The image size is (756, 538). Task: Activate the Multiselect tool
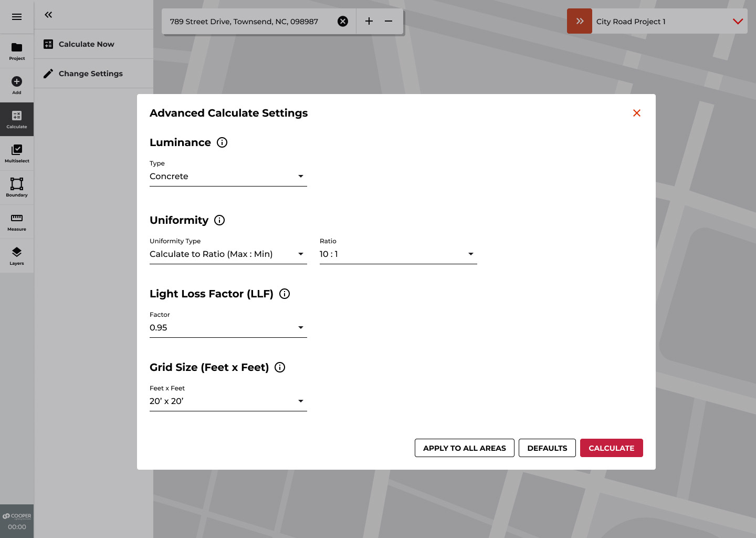click(17, 153)
